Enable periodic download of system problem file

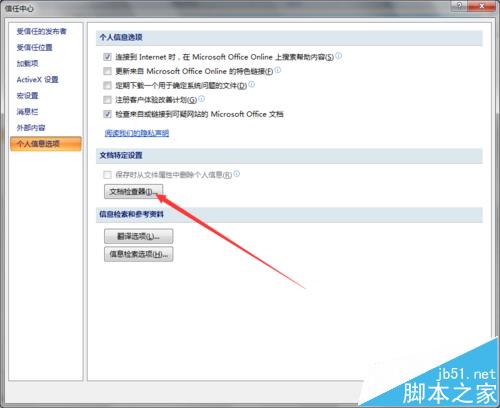click(107, 85)
